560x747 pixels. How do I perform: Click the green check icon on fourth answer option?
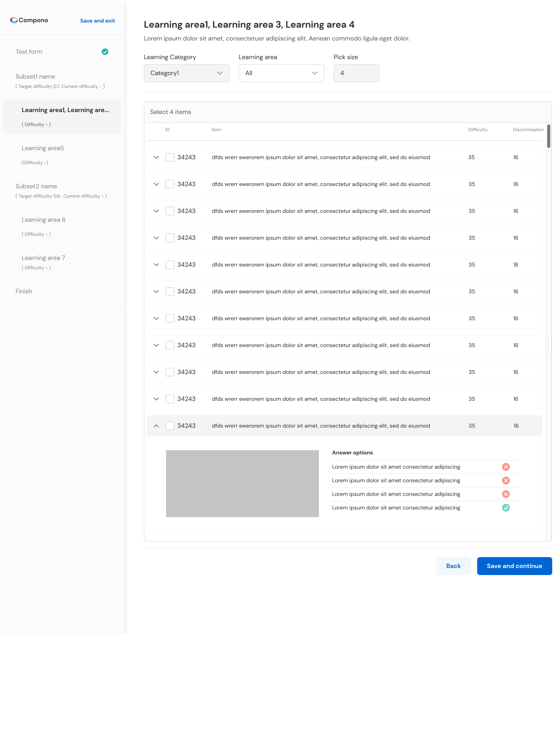506,508
